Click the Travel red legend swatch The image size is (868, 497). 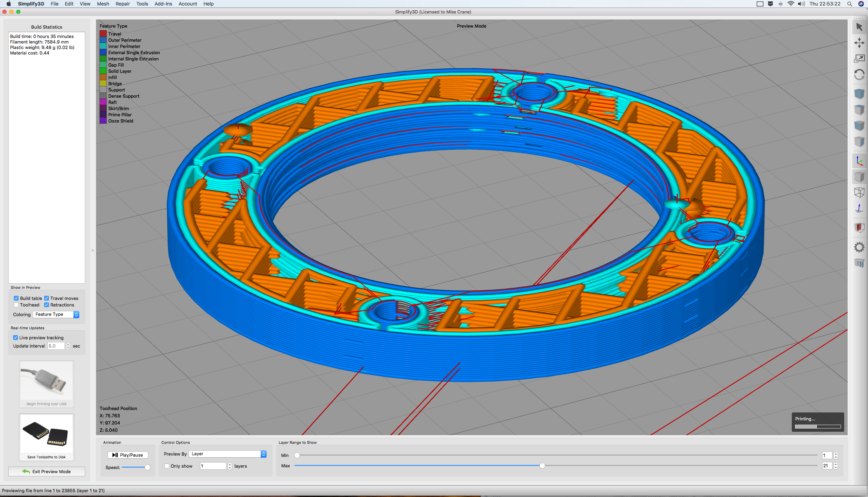pos(103,34)
